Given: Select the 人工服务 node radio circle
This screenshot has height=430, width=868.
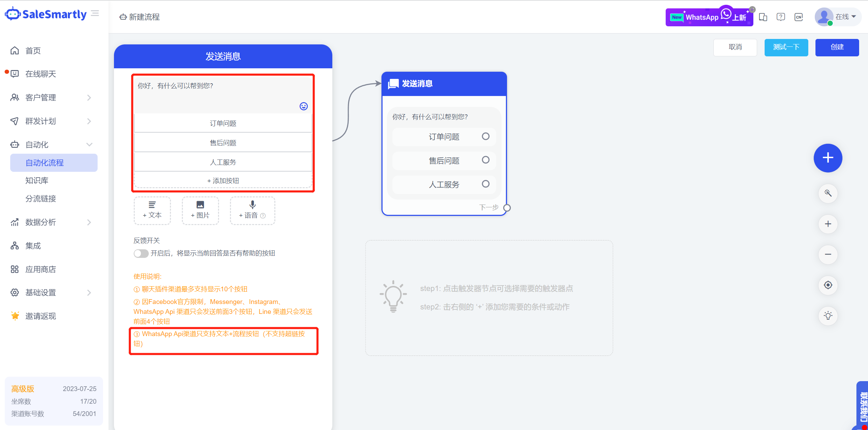Looking at the screenshot, I should click(486, 184).
